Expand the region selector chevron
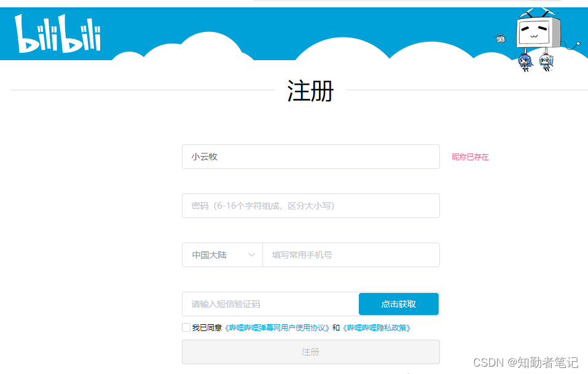This screenshot has height=374, width=588. coord(252,255)
